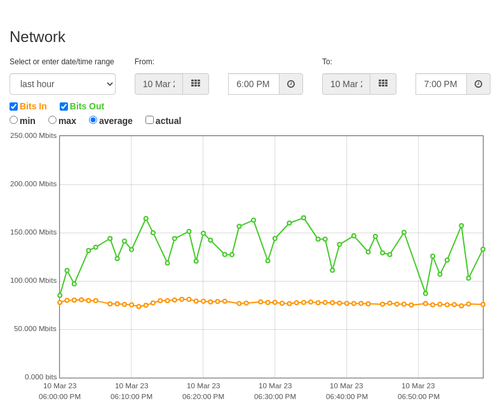Click the 06:50:00 PM x-axis label
This screenshot has height=403, width=500.
click(x=418, y=397)
